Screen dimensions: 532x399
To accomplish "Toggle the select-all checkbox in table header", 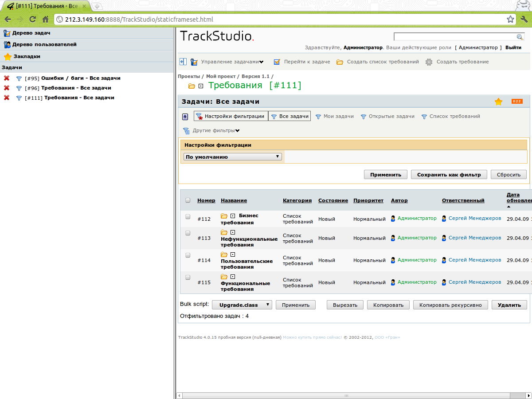I will coord(188,200).
